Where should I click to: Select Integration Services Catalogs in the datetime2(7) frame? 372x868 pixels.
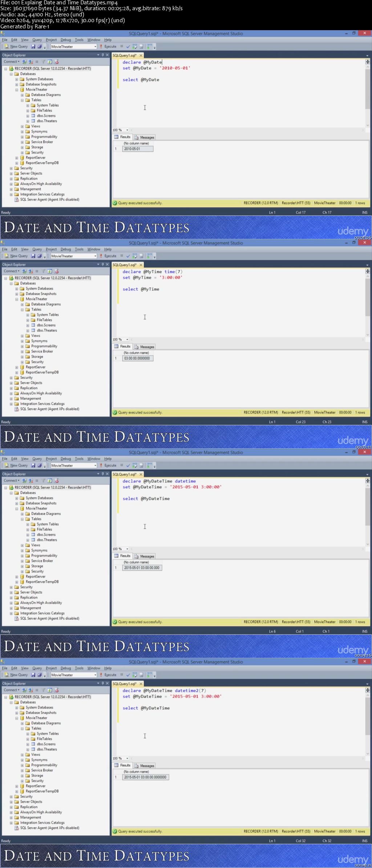(42, 823)
